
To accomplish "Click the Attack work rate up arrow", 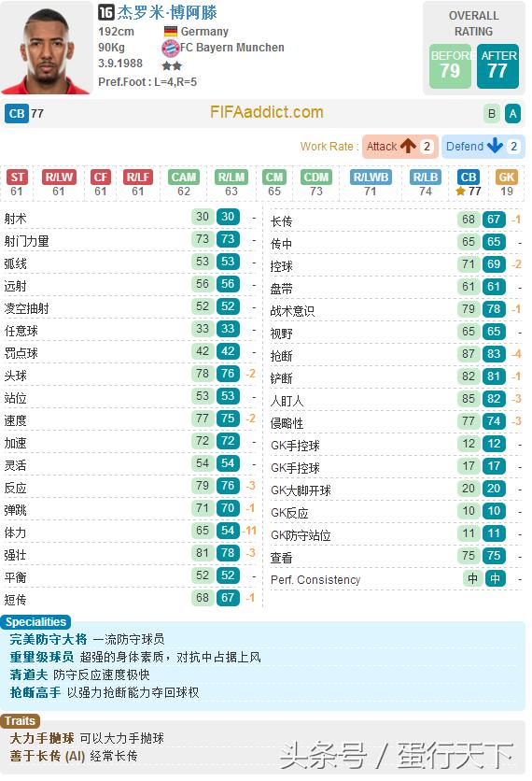I will coord(408,146).
